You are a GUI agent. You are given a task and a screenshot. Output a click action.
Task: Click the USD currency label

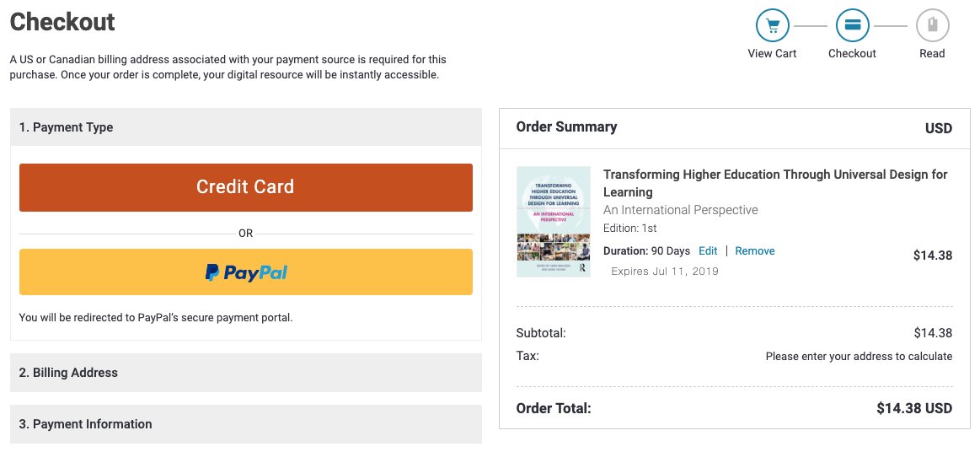pyautogui.click(x=938, y=129)
